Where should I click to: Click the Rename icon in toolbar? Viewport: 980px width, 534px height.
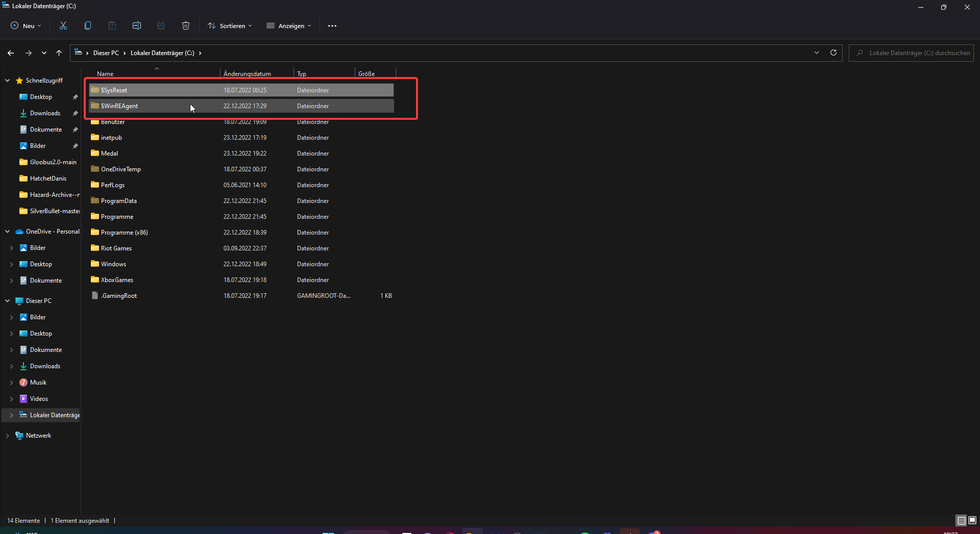(137, 26)
